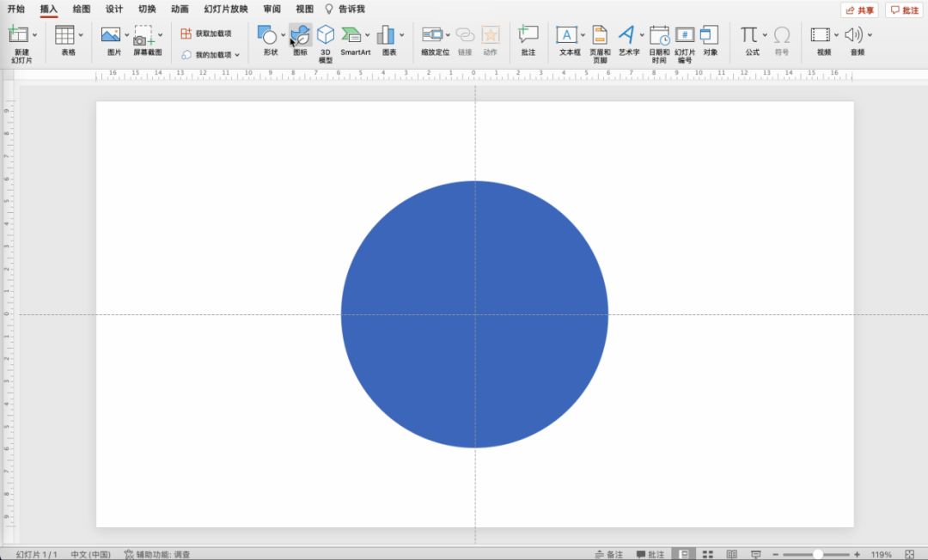Screen dimensions: 928x560
Task: Expand the Shapes dropdown arrow
Action: coord(283,35)
